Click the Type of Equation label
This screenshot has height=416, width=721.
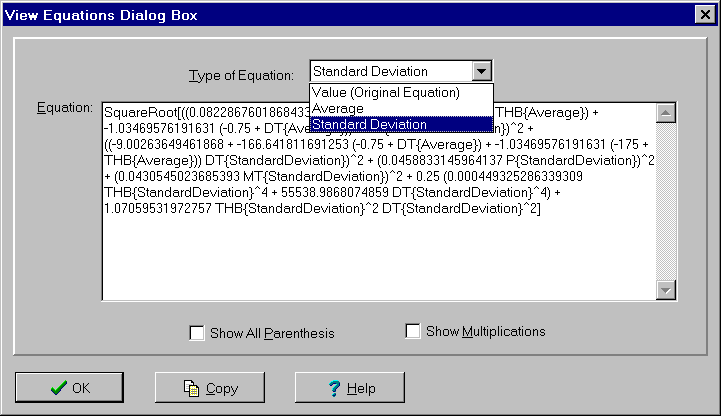tap(241, 75)
